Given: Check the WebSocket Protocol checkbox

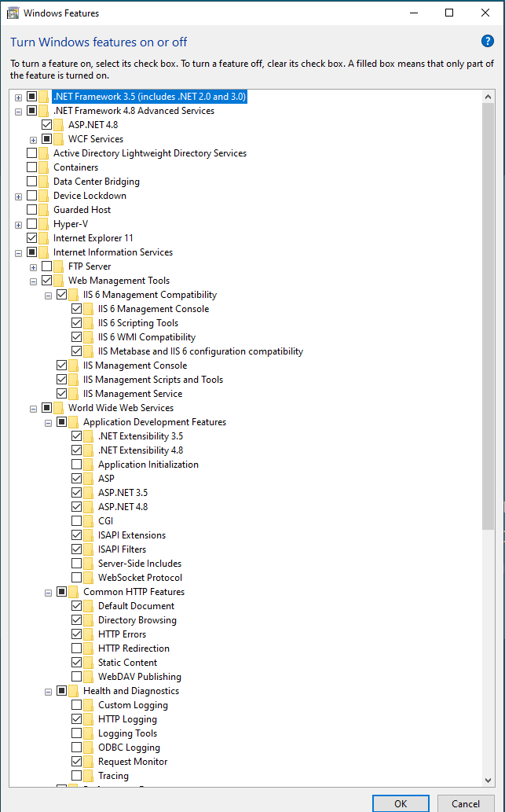Looking at the screenshot, I should tap(76, 578).
